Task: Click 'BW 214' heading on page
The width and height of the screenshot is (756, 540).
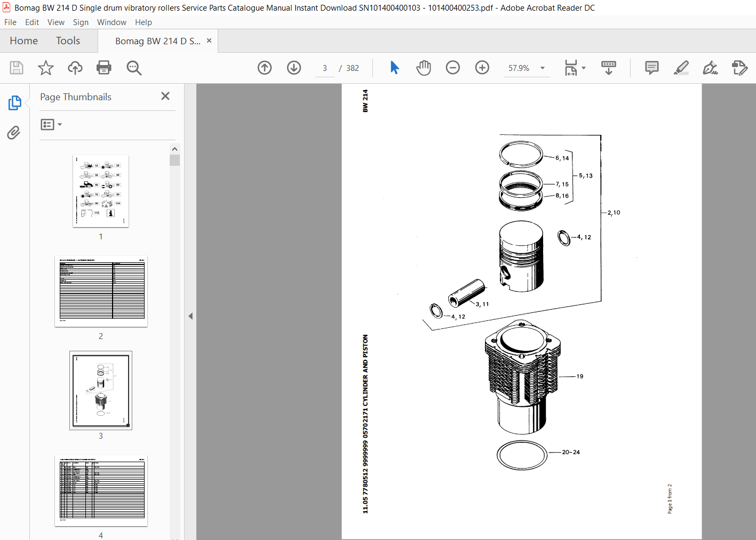Action: coord(365,101)
